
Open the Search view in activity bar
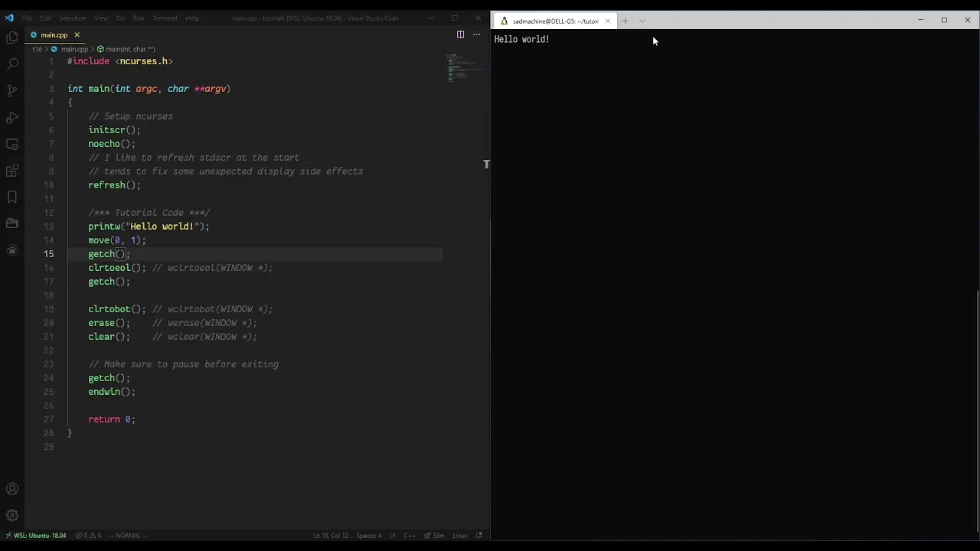click(12, 64)
